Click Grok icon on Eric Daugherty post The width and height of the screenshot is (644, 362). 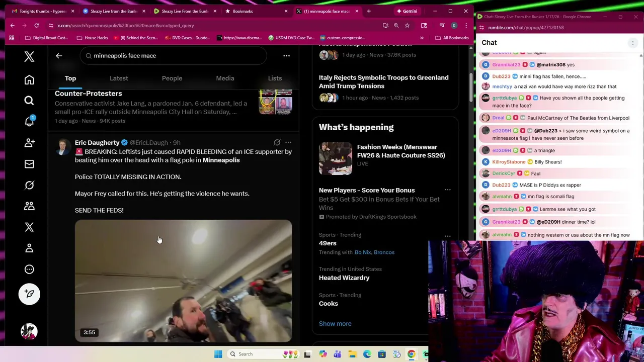[277, 142]
